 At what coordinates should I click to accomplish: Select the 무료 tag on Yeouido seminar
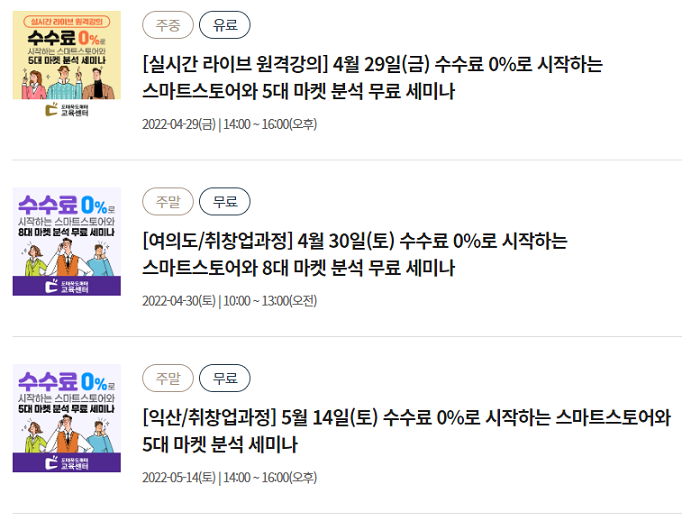click(225, 201)
